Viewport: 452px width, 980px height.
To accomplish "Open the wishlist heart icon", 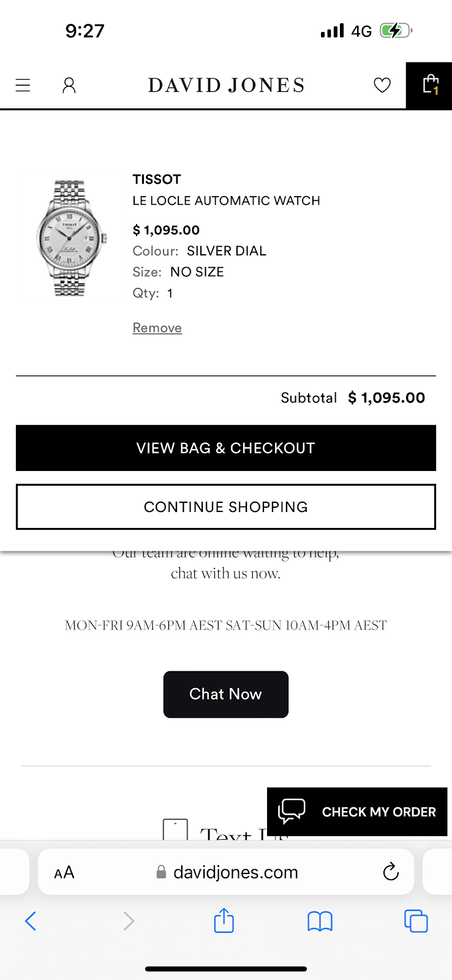I will pyautogui.click(x=382, y=85).
